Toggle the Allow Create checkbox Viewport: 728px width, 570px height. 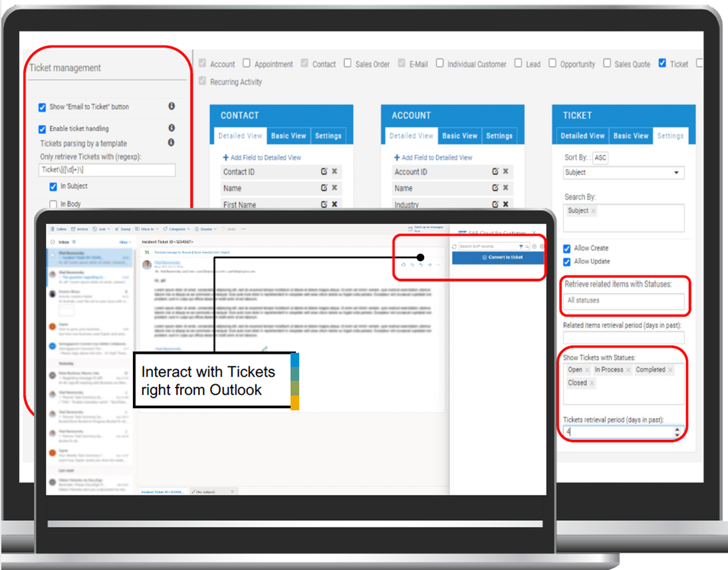[x=567, y=248]
